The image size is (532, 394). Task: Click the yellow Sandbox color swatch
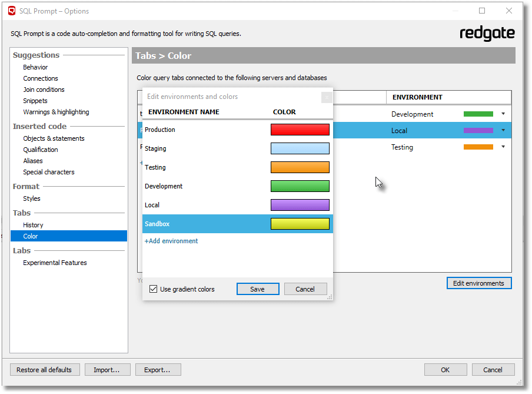tap(300, 224)
